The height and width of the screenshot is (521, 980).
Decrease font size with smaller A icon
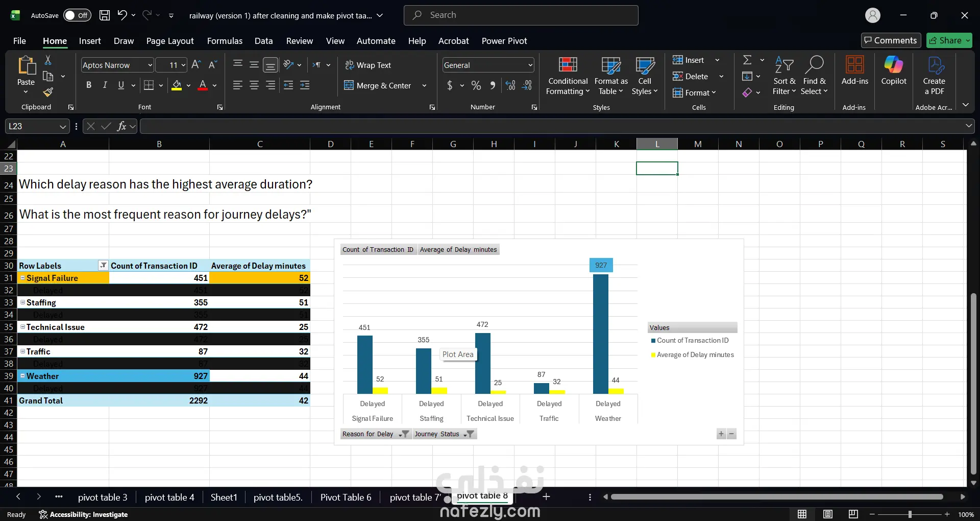tap(213, 65)
